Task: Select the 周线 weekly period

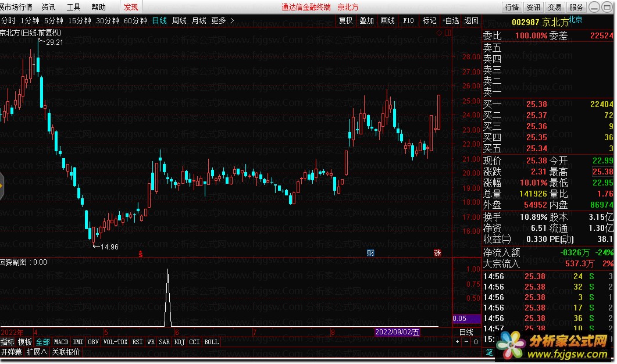Action: 180,20
